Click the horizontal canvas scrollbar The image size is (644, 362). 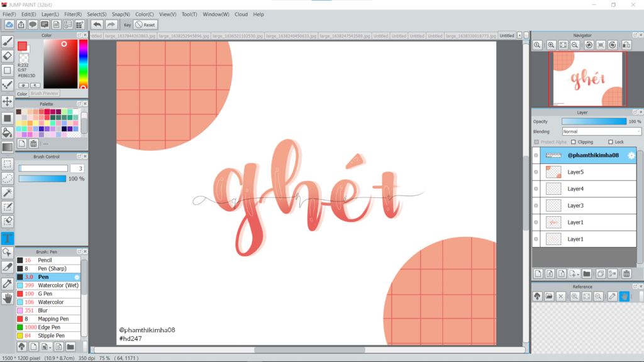coord(309,350)
